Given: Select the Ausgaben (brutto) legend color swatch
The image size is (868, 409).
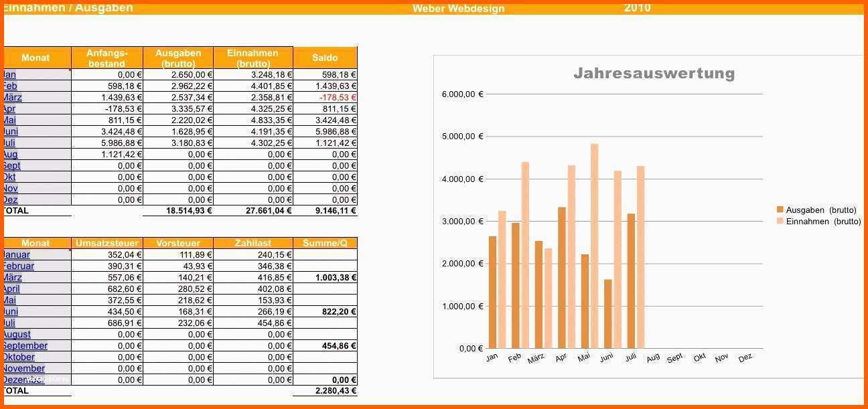Looking at the screenshot, I should pos(780,210).
